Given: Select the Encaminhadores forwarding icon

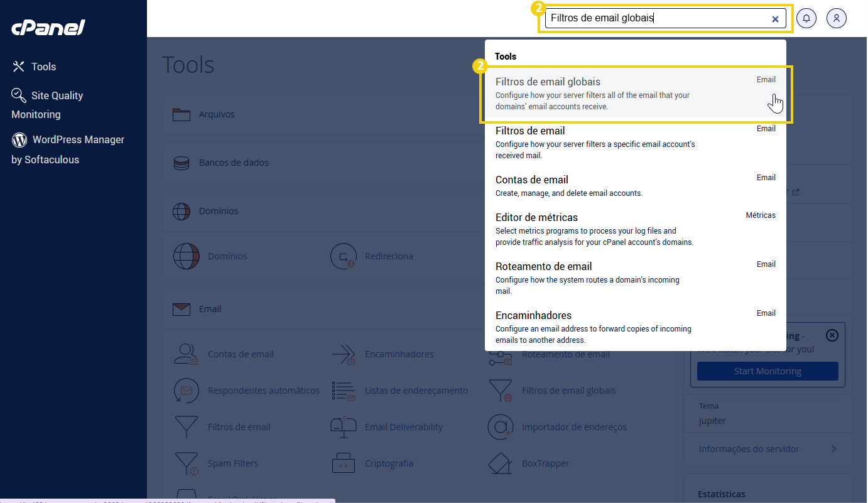Looking at the screenshot, I should (343, 354).
